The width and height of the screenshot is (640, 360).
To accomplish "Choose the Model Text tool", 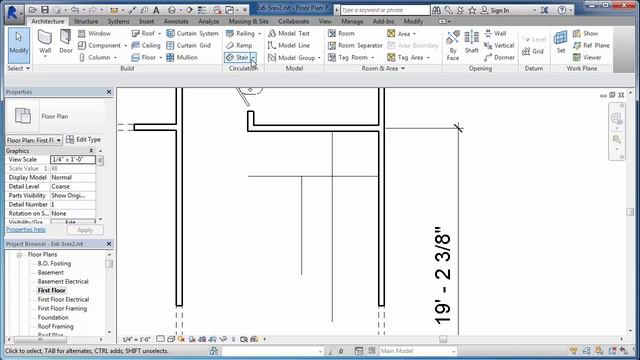I will click(x=289, y=33).
